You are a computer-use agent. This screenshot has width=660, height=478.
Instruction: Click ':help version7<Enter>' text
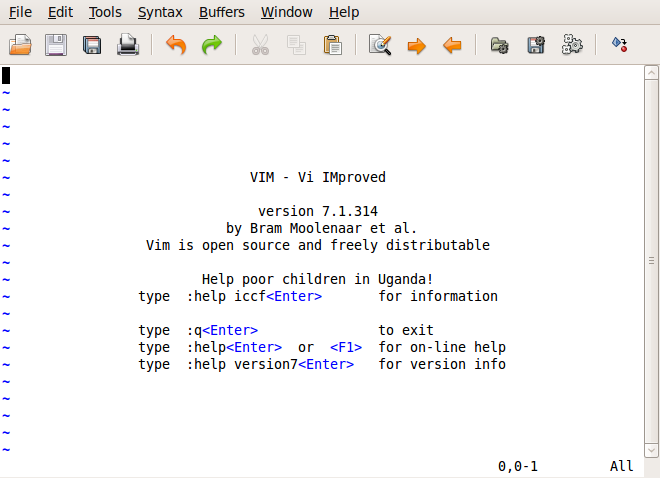click(x=270, y=364)
